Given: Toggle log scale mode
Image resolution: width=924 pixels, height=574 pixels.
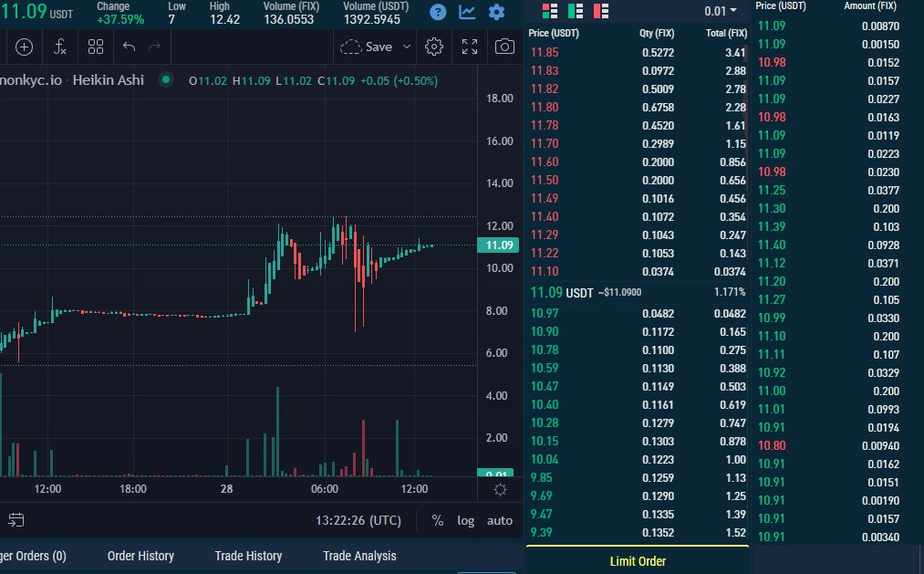Looking at the screenshot, I should [x=465, y=520].
